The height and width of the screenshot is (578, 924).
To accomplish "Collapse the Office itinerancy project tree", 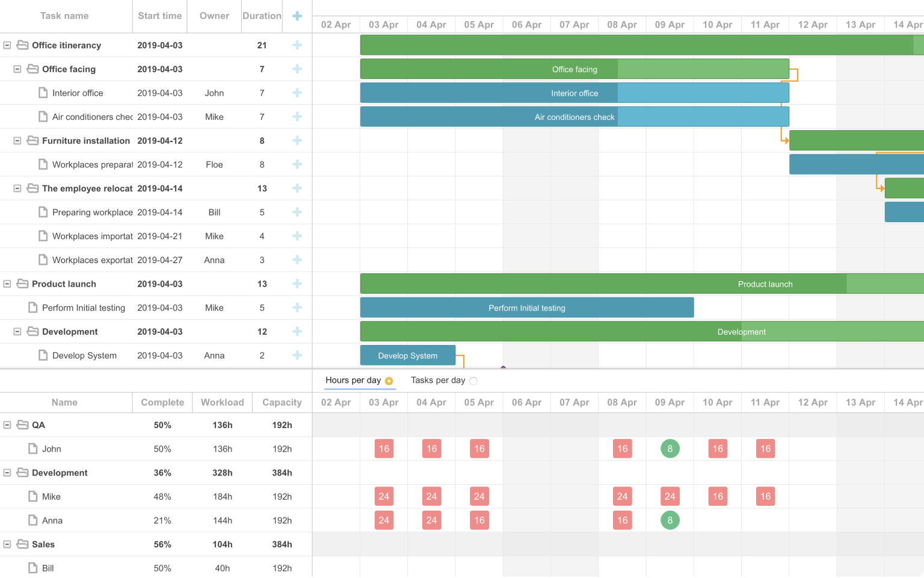I will (7, 45).
